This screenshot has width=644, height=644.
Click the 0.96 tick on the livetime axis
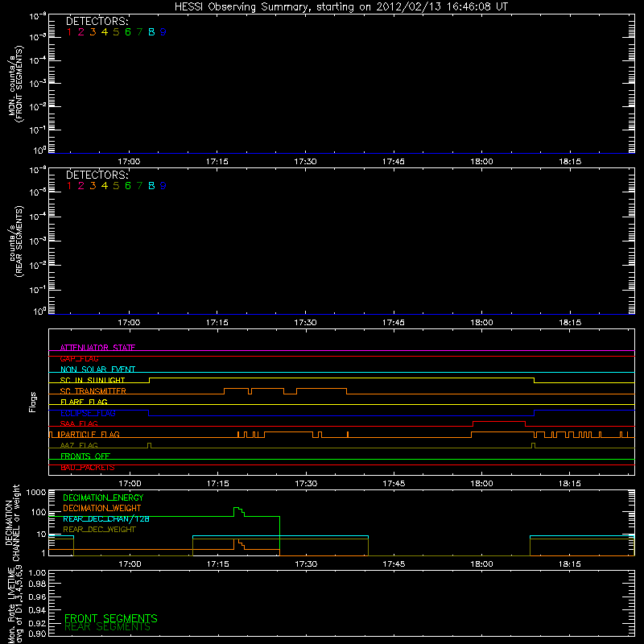tap(37, 597)
